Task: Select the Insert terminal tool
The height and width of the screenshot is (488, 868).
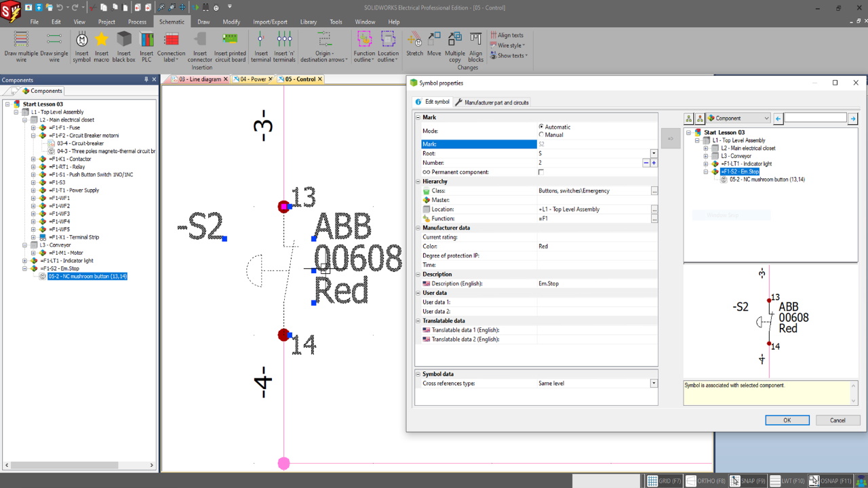Action: [x=261, y=47]
